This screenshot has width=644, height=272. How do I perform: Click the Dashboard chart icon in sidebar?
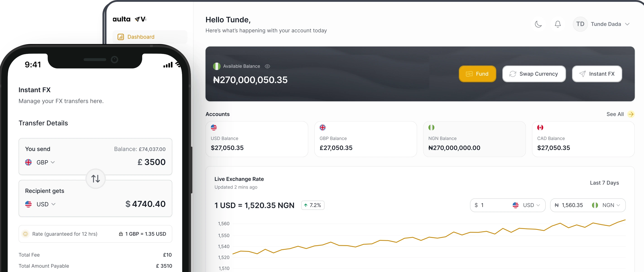pyautogui.click(x=121, y=37)
